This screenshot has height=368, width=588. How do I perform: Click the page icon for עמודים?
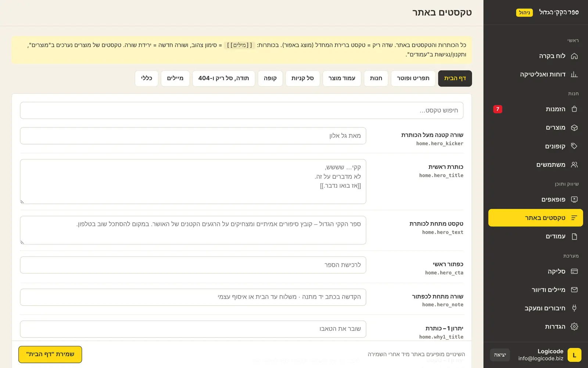point(574,236)
